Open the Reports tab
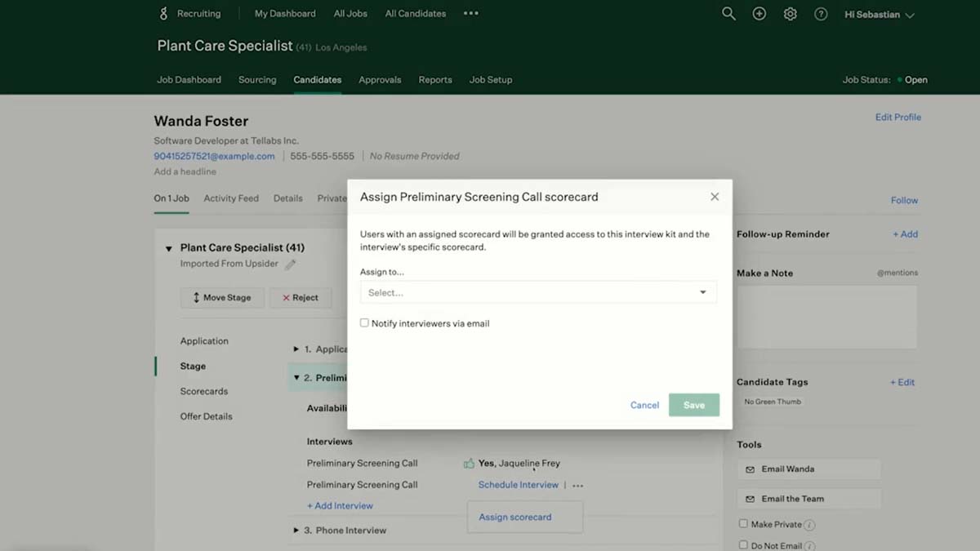This screenshot has width=980, height=551. point(435,80)
